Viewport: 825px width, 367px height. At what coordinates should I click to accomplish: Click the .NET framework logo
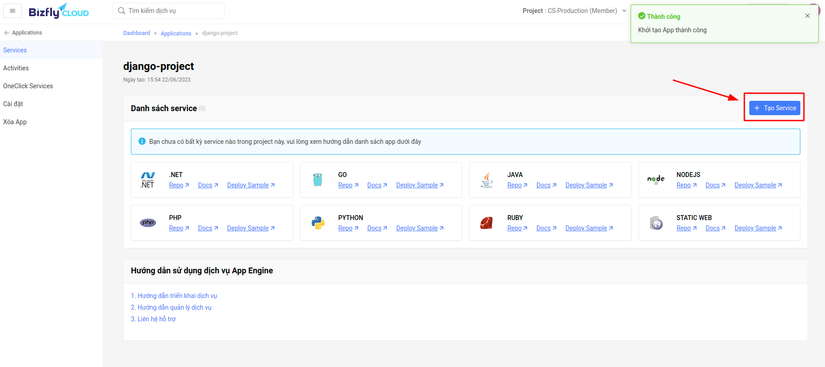coord(148,180)
